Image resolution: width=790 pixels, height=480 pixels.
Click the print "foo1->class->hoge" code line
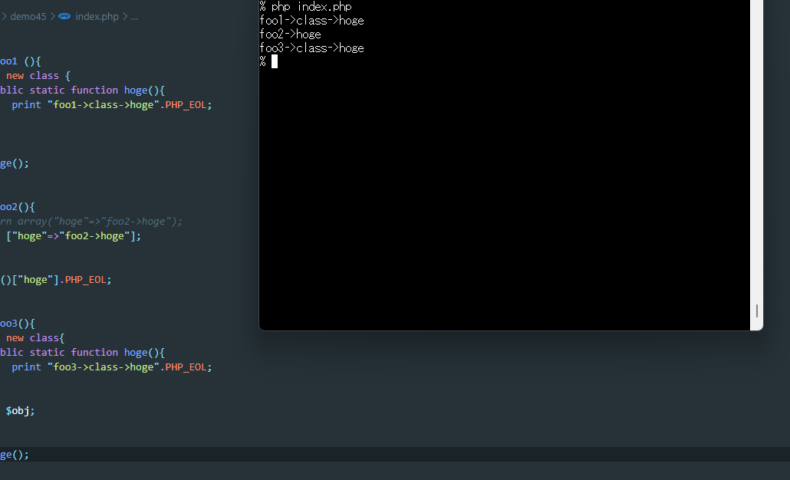point(112,105)
